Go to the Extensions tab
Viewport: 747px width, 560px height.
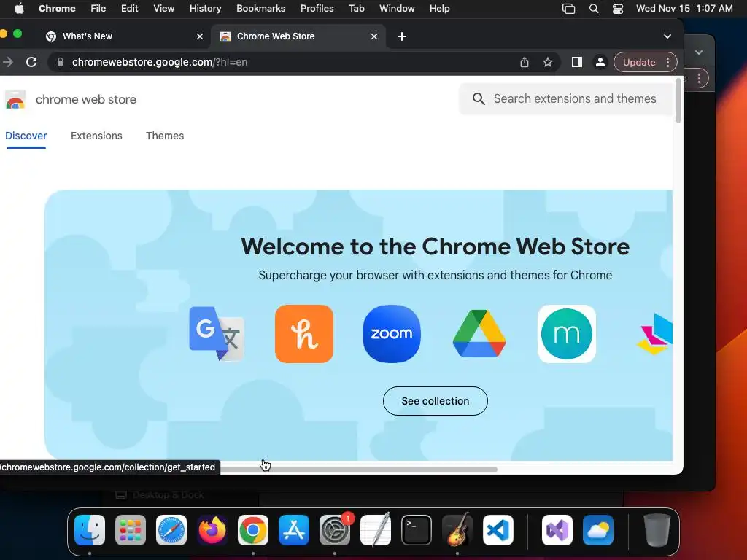pos(97,136)
